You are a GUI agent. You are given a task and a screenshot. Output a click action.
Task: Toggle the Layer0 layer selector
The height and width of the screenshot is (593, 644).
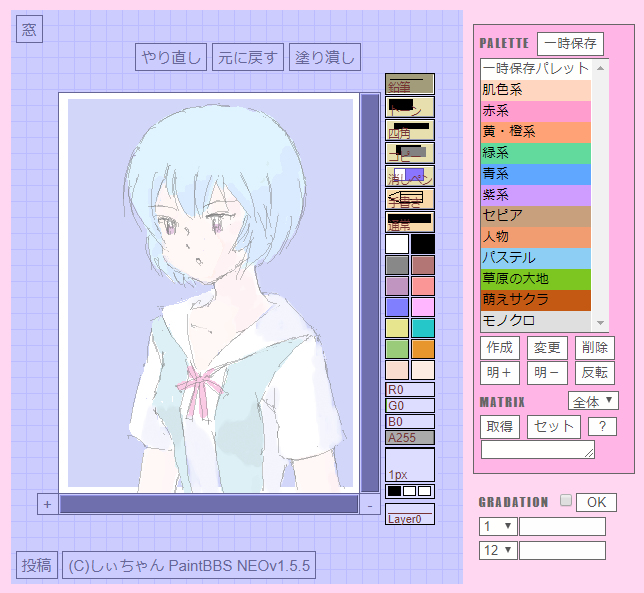[409, 514]
